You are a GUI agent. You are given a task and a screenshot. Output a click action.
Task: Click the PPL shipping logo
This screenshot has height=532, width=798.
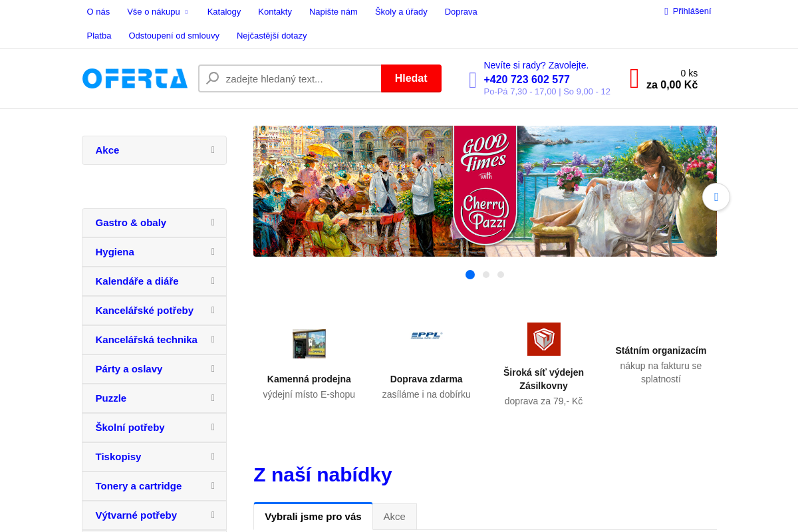[x=426, y=336]
